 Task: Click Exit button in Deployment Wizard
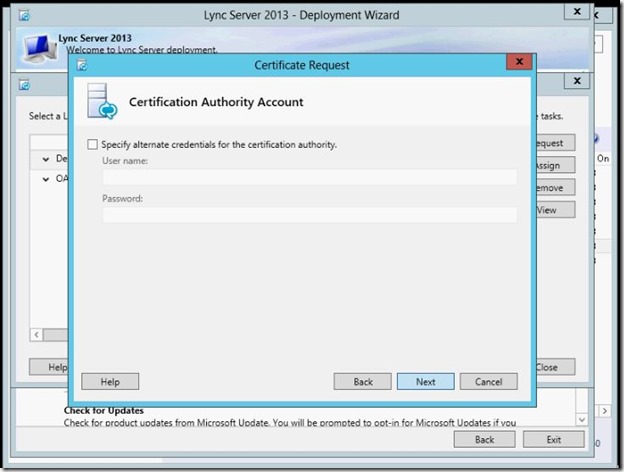[554, 439]
